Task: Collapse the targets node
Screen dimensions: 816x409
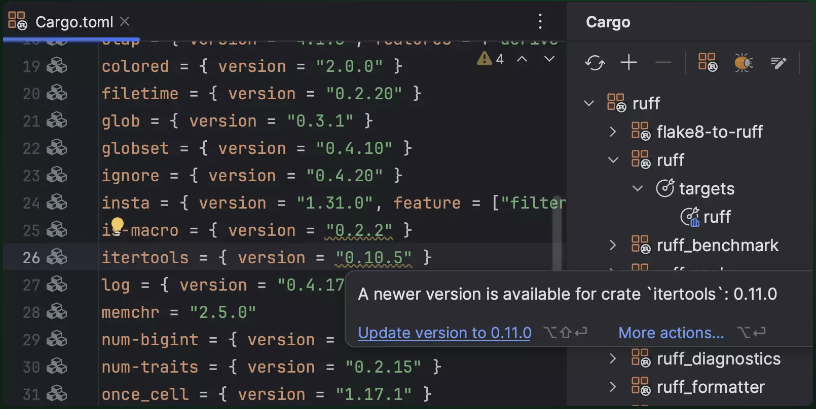Action: (637, 188)
